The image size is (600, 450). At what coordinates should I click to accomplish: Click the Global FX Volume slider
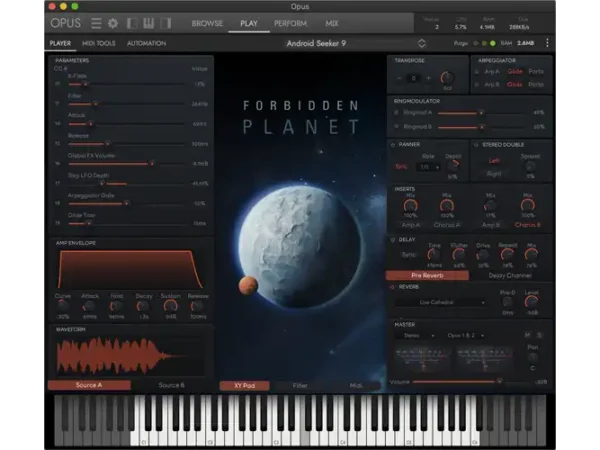click(126, 163)
